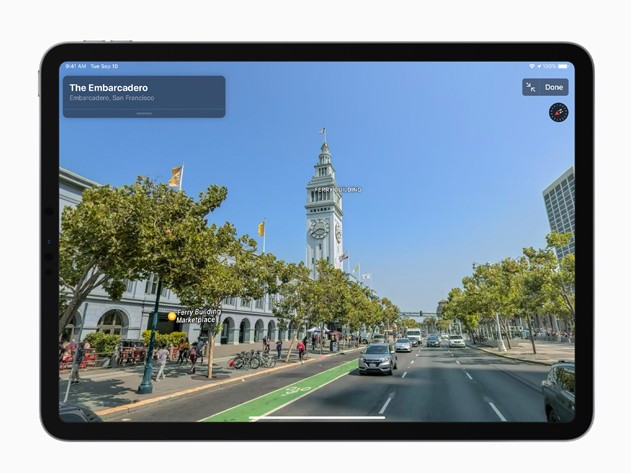Tap the battery status icon
Viewport: 631px width, 473px height.
point(562,66)
